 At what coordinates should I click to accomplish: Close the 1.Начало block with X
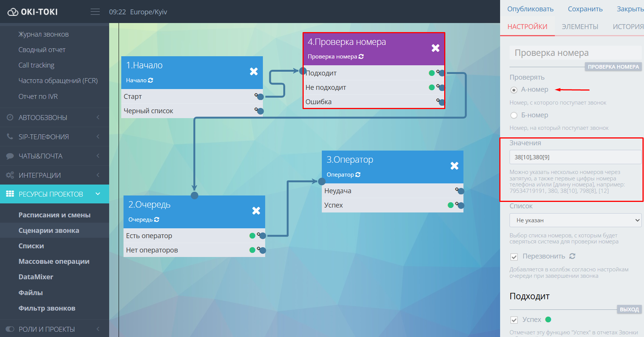click(x=254, y=71)
